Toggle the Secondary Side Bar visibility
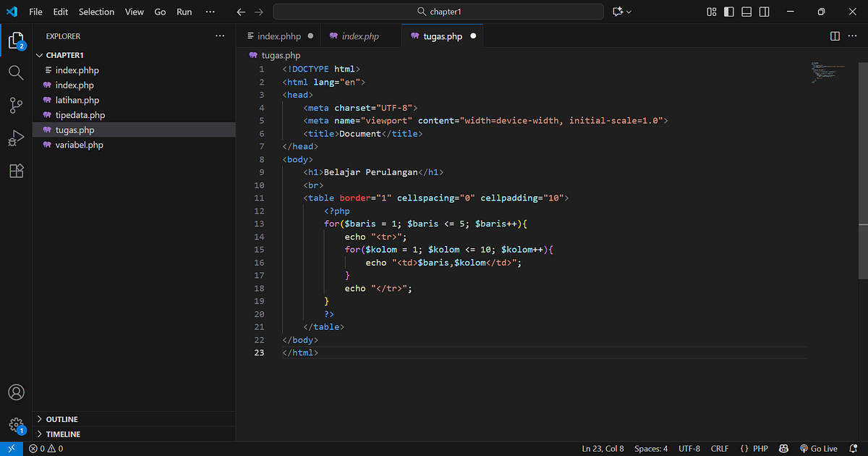 (765, 12)
